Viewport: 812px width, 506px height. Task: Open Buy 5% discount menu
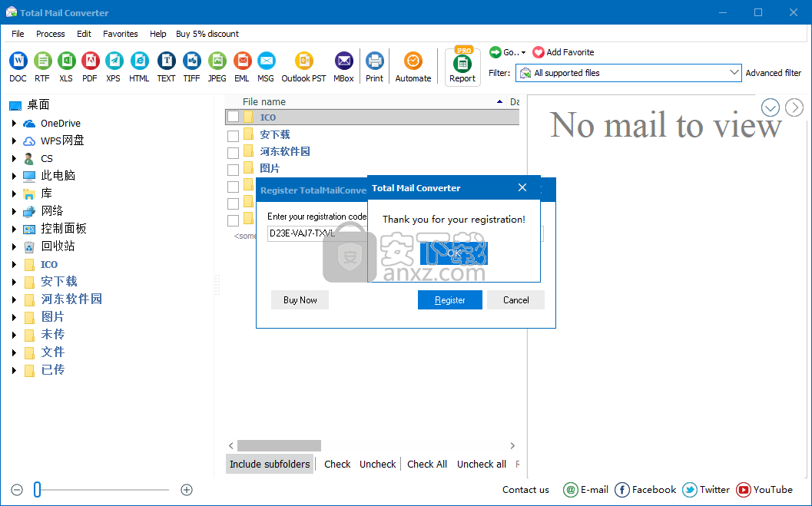[x=207, y=34]
